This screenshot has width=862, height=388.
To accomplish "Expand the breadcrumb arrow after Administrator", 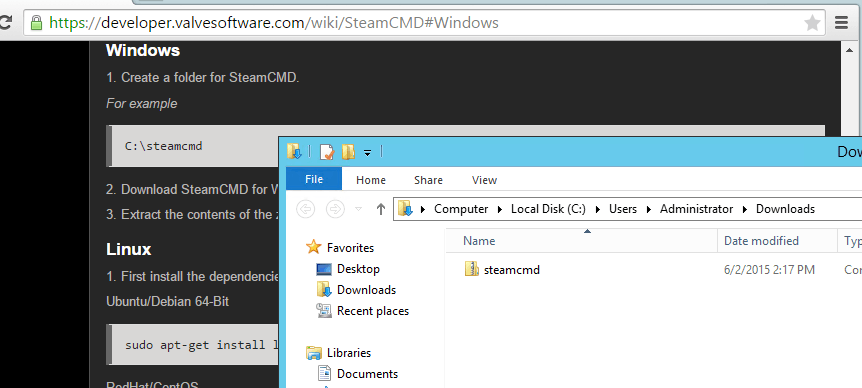I will (x=745, y=209).
